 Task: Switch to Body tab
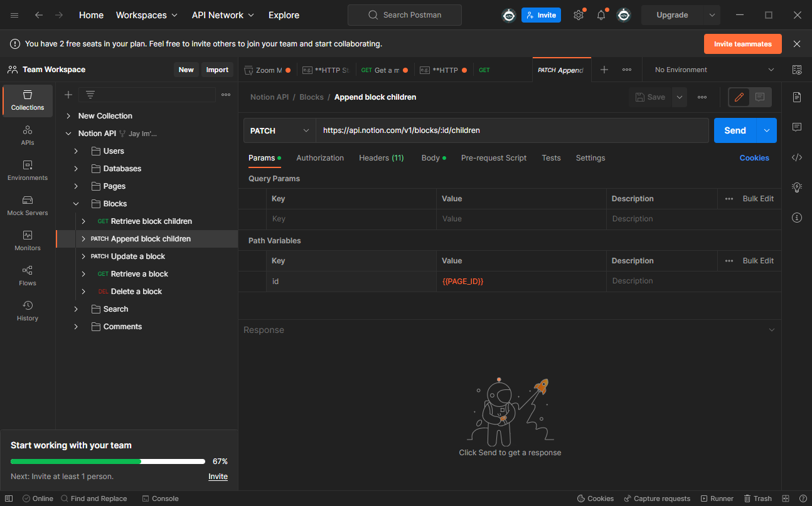433,158
